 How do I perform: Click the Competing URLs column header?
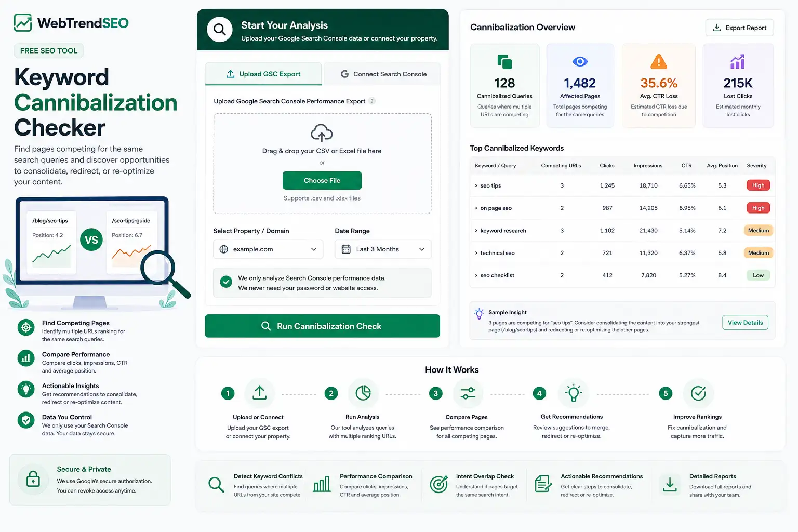[561, 166]
